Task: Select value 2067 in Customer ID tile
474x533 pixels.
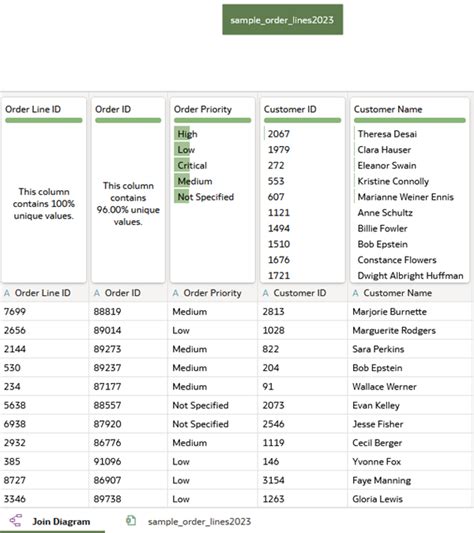Action: coord(278,134)
